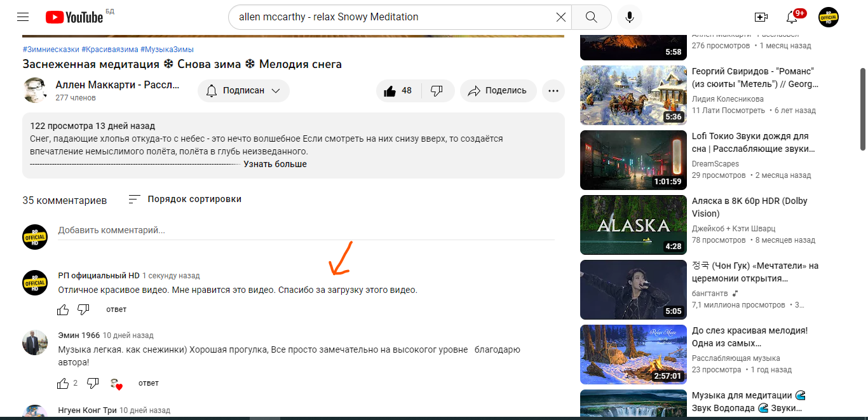Like РП официальный HD comment
Image resolution: width=868 pixels, height=420 pixels.
pyautogui.click(x=63, y=309)
